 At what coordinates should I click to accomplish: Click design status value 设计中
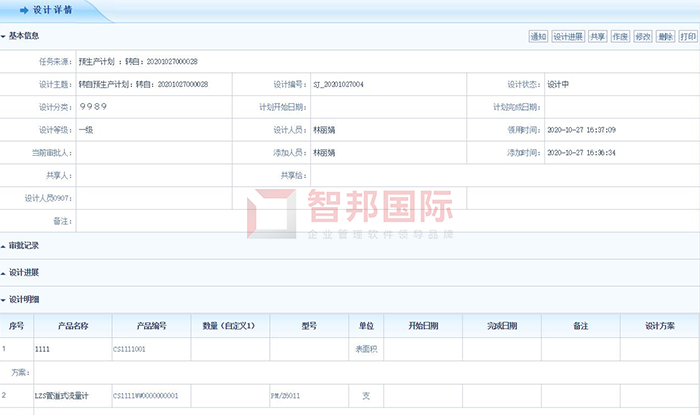pos(558,84)
